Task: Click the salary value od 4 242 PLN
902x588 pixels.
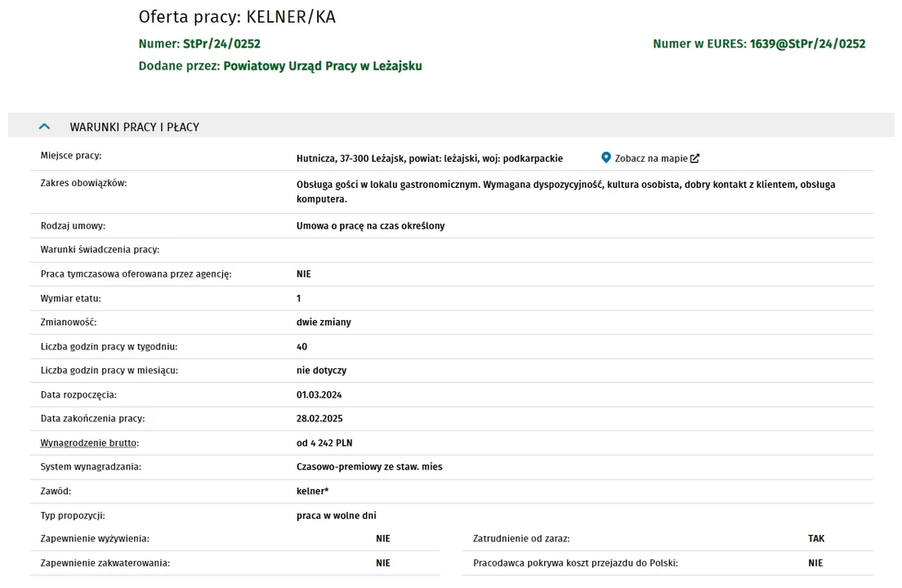Action: 324,443
